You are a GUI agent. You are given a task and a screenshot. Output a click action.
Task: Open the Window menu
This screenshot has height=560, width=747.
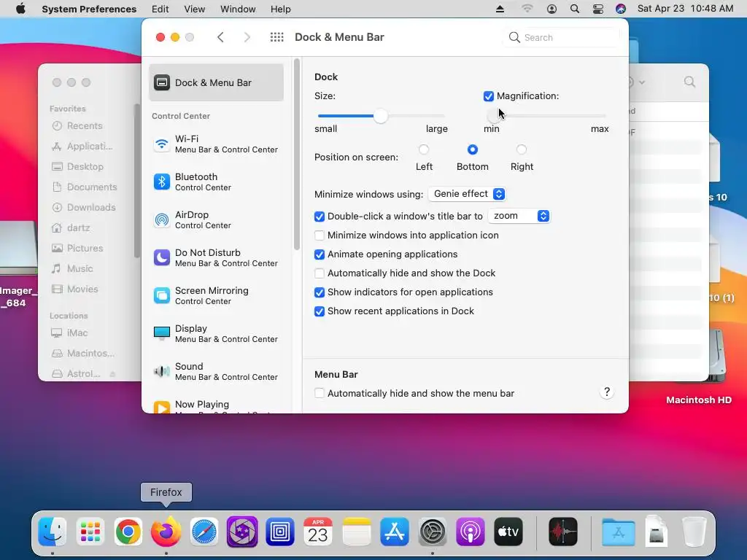point(238,9)
